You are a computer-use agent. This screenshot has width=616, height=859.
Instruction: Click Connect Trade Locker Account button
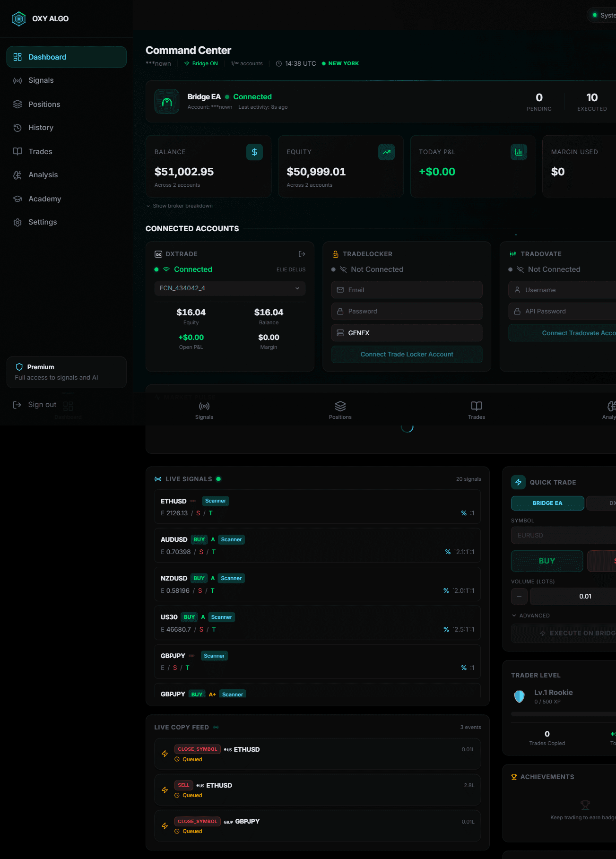(x=407, y=354)
